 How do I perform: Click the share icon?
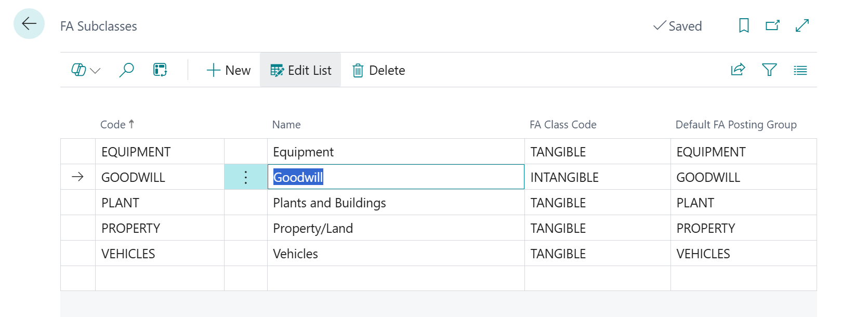(x=738, y=70)
